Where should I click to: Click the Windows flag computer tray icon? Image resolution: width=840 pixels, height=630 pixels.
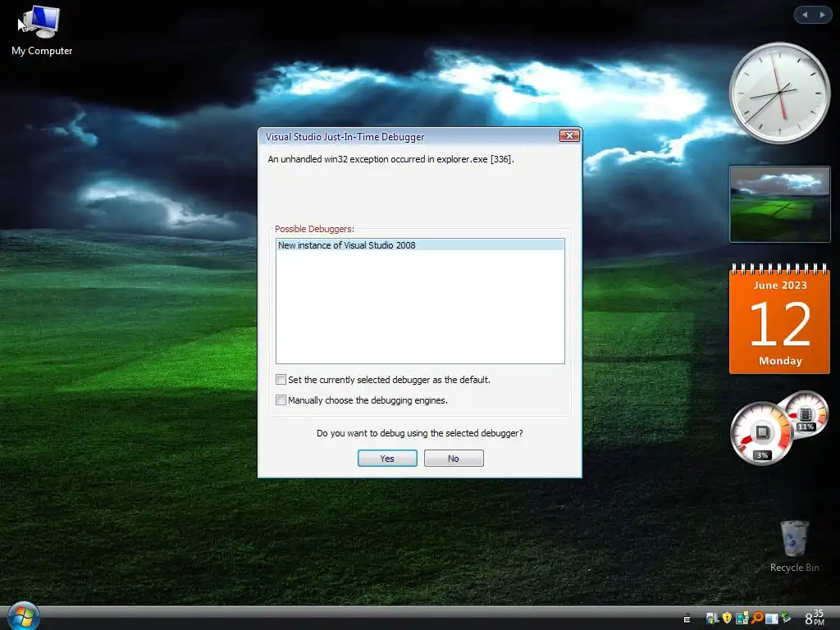point(713,619)
